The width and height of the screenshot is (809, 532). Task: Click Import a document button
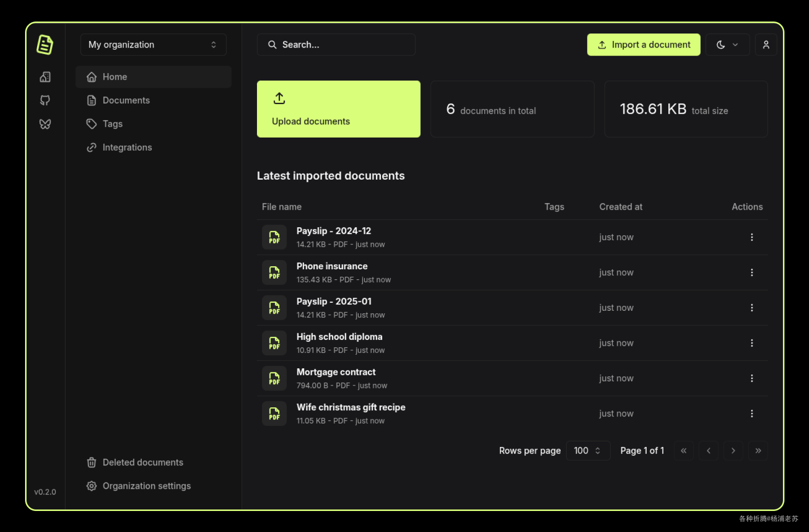tap(644, 45)
